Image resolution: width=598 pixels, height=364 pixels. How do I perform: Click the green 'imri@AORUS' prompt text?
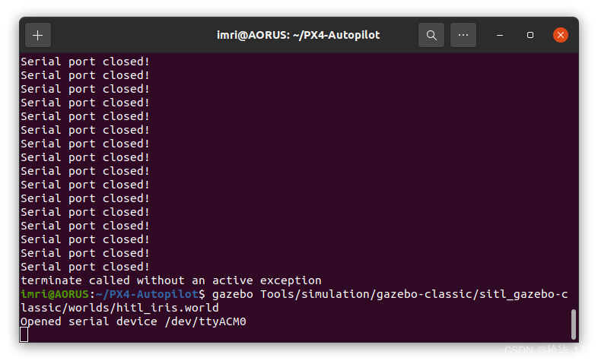tap(55, 294)
